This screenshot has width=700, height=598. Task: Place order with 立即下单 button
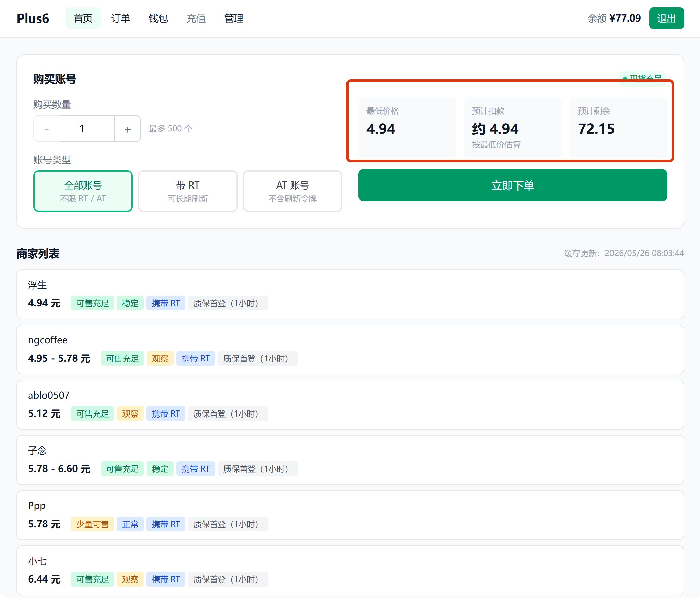(x=513, y=185)
